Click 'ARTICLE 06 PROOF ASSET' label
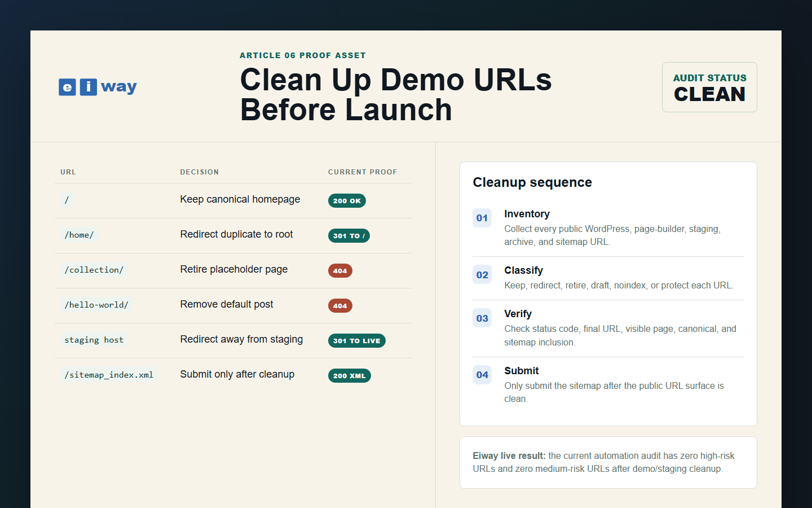812x508 pixels. coord(303,55)
